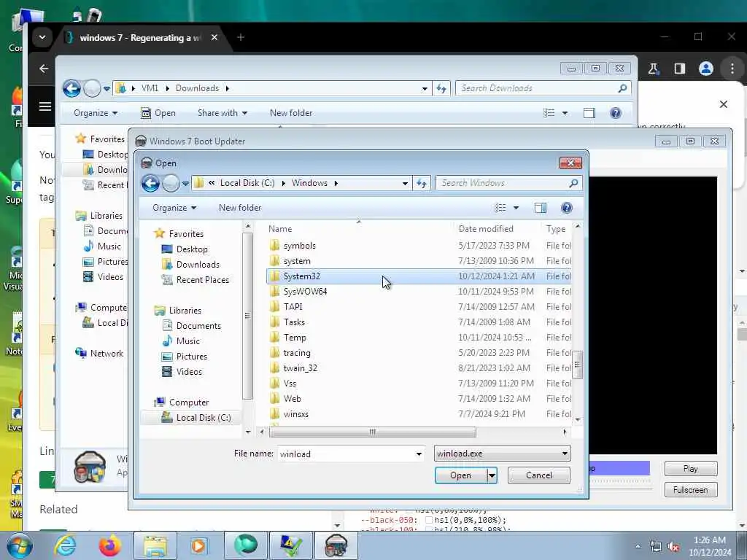Click the horizontal scrollbar in file list
The image size is (747, 560).
click(372, 432)
